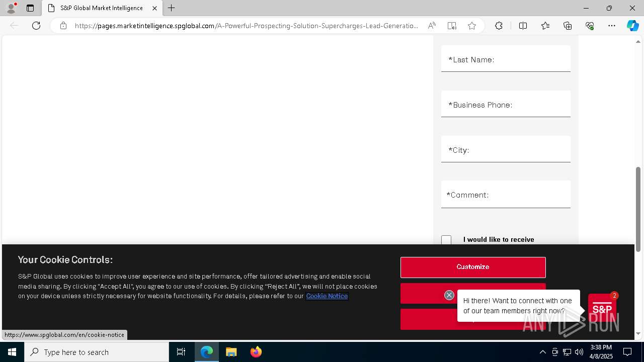Image resolution: width=644 pixels, height=362 pixels.
Task: Click the City field
Action: click(x=506, y=149)
